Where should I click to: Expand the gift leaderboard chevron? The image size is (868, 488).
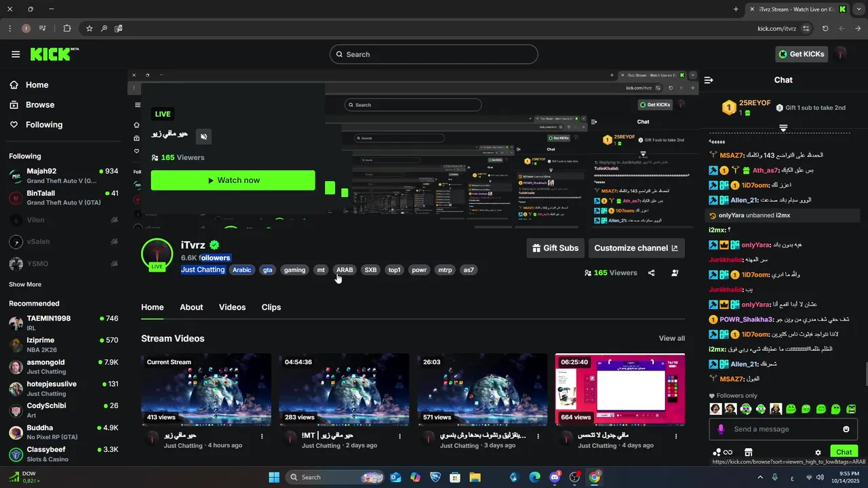783,127
